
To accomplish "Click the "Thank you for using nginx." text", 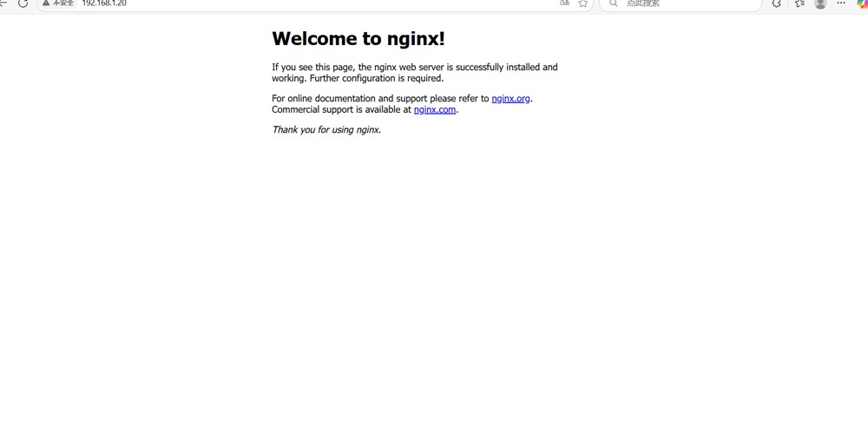I will pyautogui.click(x=326, y=130).
